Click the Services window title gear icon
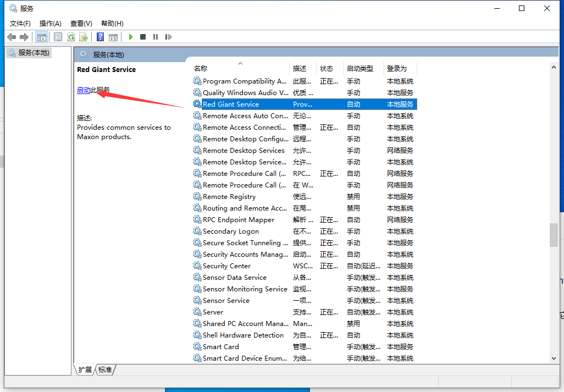Screen dimensions: 564x392 coord(13,8)
